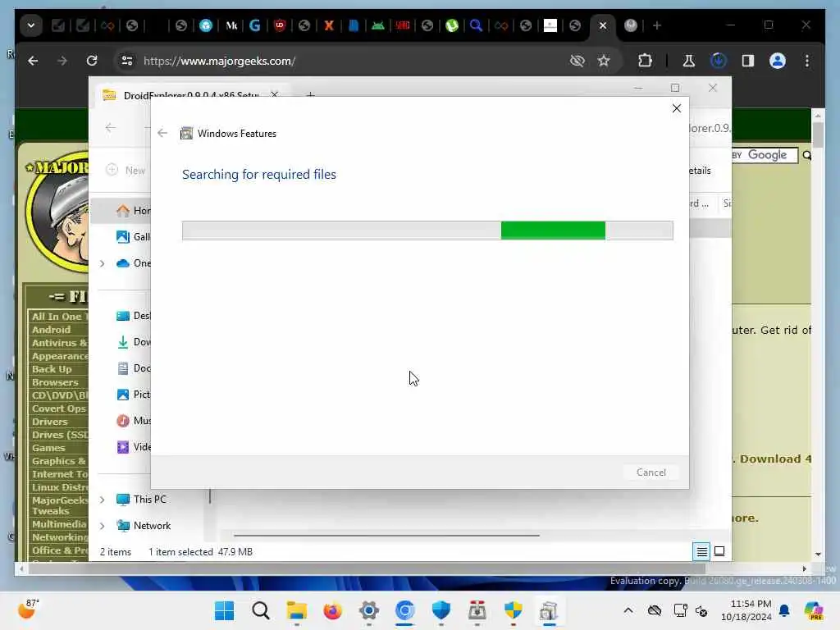The width and height of the screenshot is (840, 630).
Task: Show hidden system tray icons
Action: tap(628, 610)
